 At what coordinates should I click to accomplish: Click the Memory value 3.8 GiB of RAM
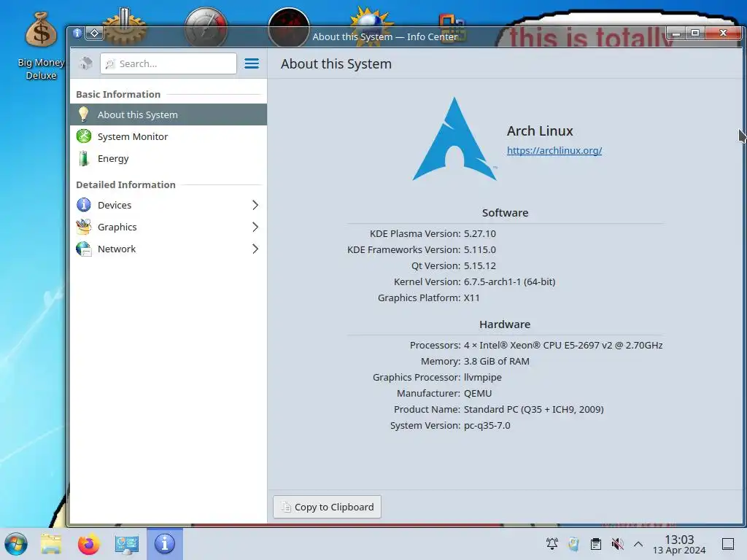pos(496,362)
